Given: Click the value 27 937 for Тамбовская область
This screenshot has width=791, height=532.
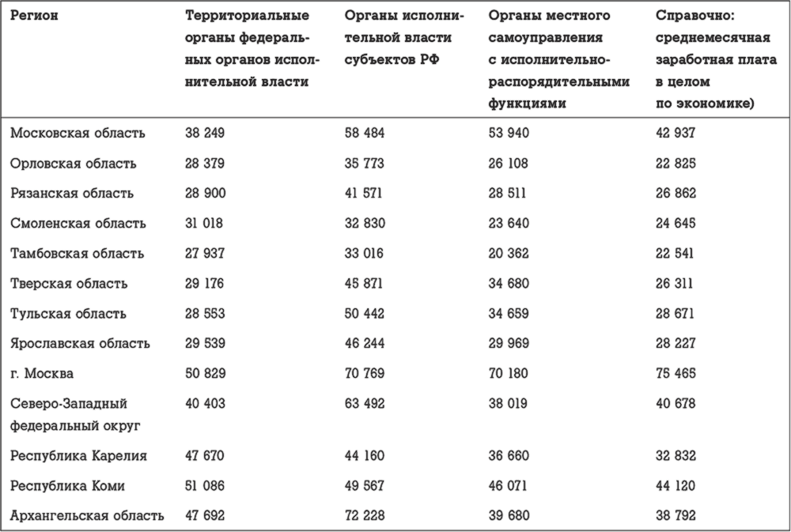Looking at the screenshot, I should (205, 253).
